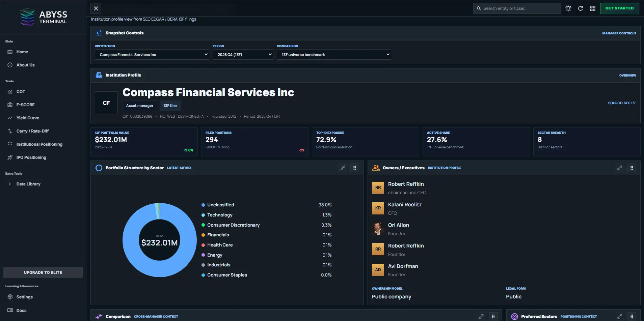Close the institution profile view with X
644x321 pixels.
[96, 8]
